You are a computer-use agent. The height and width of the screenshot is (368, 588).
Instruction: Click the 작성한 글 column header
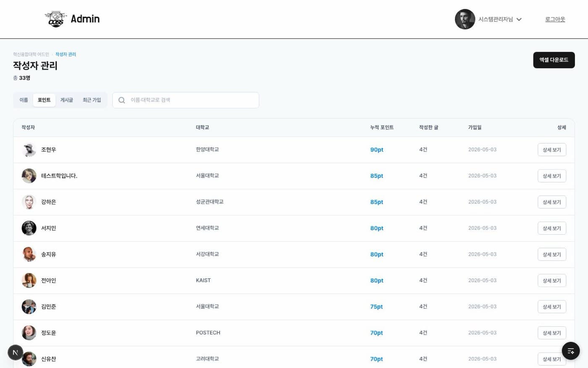[429, 127]
